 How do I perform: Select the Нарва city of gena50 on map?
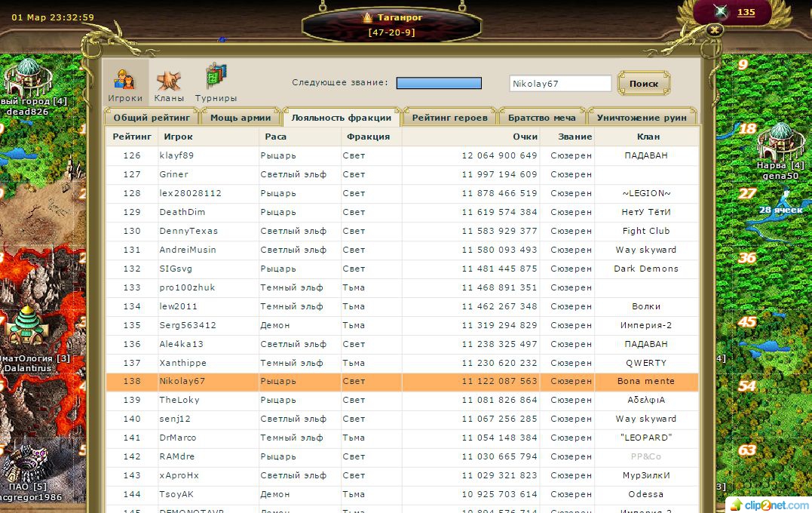(780, 141)
